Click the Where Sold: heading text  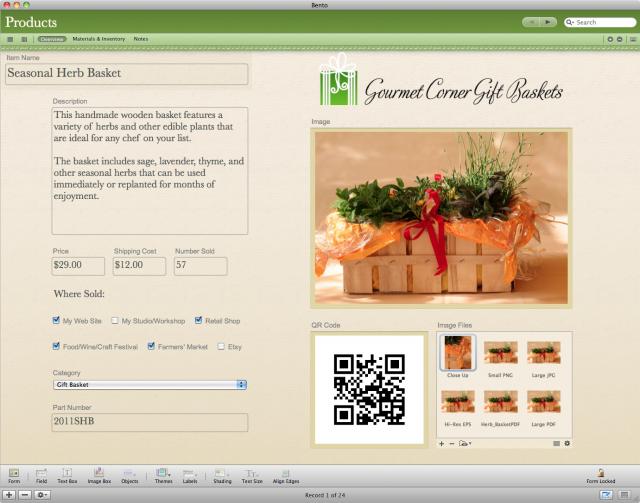pos(79,294)
